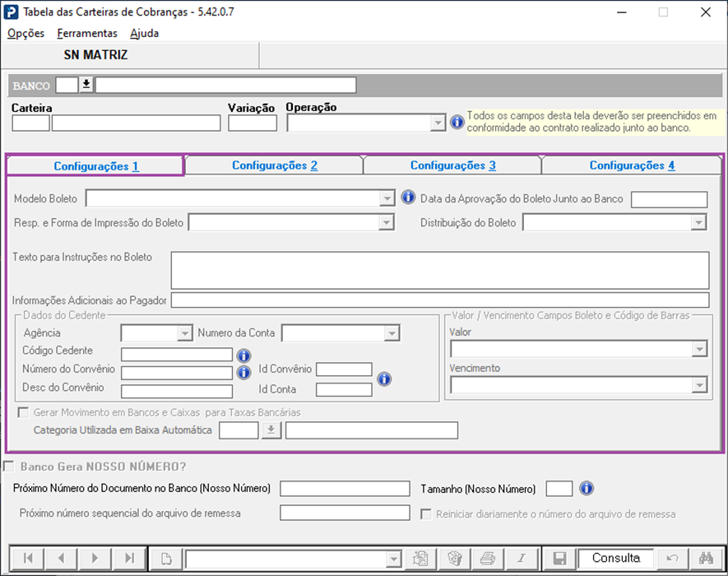Switch to Configurações 2 tab
This screenshot has height=576, width=728.
click(x=275, y=165)
